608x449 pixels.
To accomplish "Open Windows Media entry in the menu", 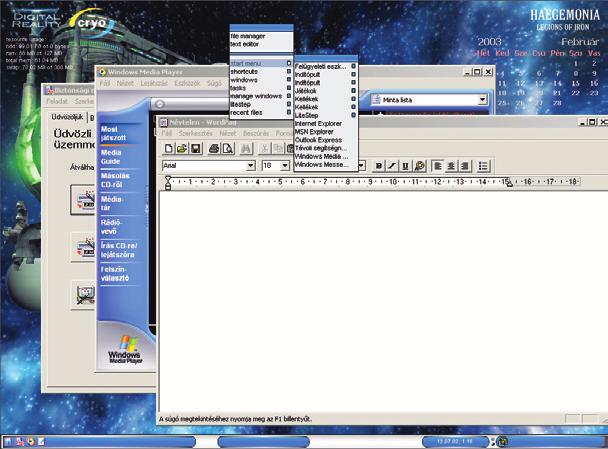I will 325,156.
